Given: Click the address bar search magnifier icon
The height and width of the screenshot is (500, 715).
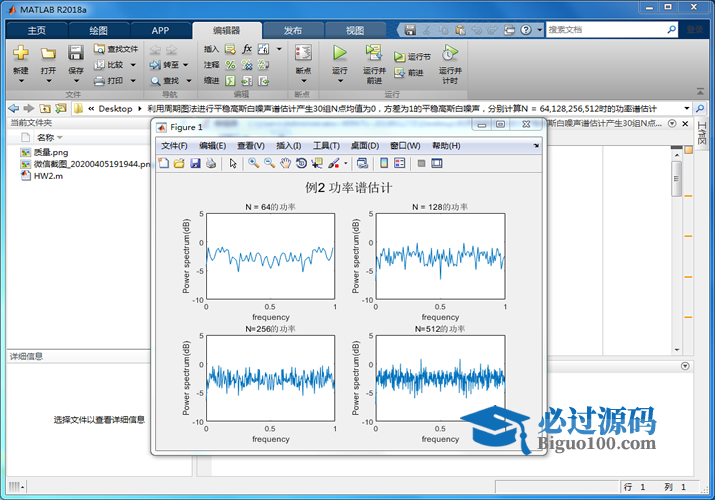Looking at the screenshot, I should click(699, 108).
